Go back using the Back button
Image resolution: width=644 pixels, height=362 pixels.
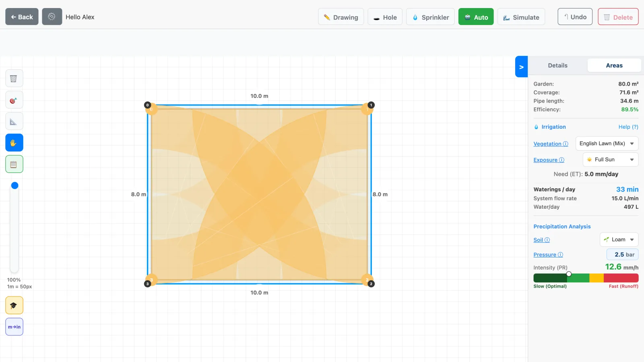22,17
